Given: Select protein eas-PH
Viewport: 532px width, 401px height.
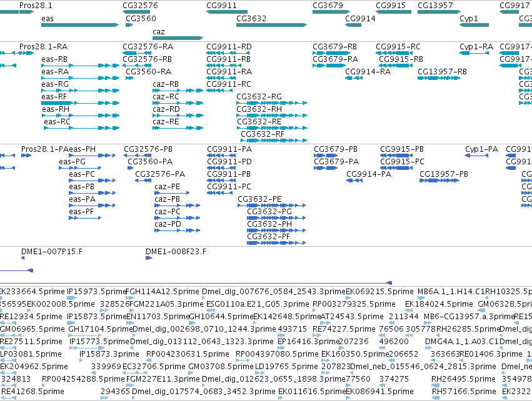Looking at the screenshot, I should (82, 149).
